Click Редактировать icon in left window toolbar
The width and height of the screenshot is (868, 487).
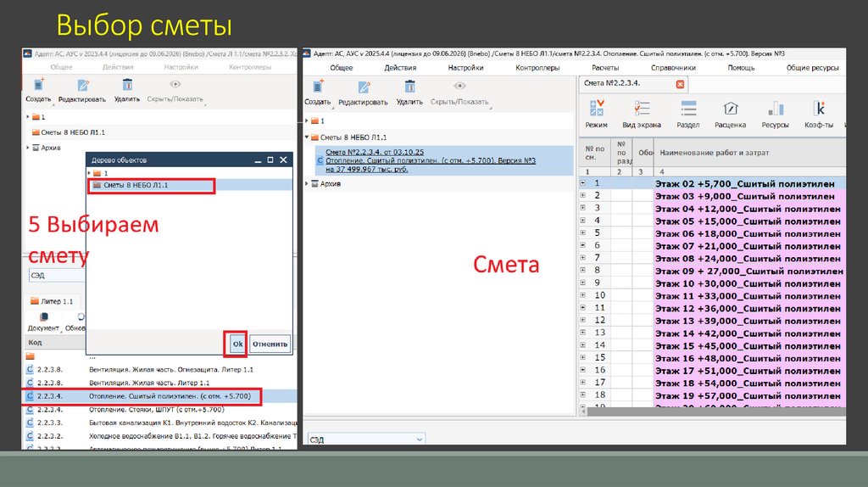82,85
